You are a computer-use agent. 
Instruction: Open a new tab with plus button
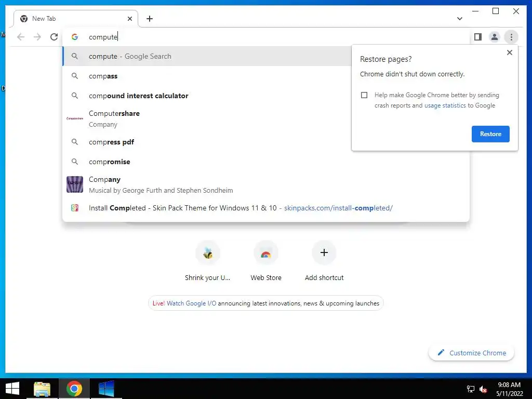pyautogui.click(x=150, y=19)
